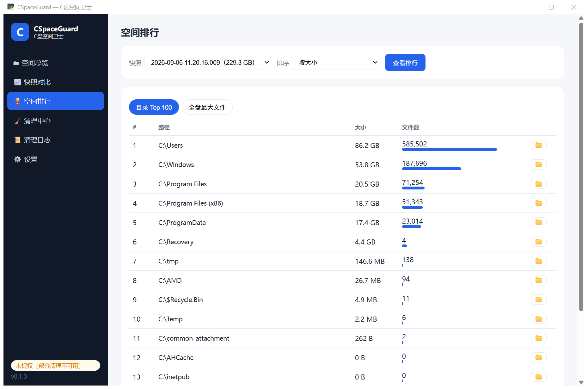Open folder icon for C:\AMD row

538,280
